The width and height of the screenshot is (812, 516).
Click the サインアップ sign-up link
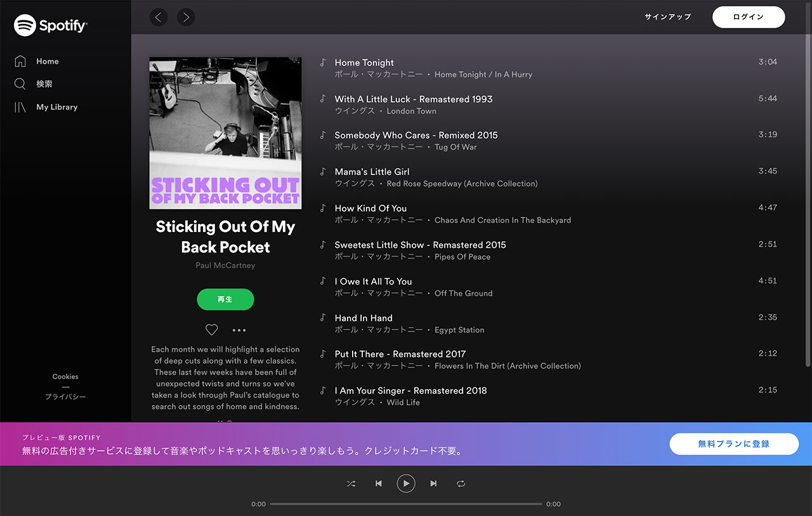[668, 17]
